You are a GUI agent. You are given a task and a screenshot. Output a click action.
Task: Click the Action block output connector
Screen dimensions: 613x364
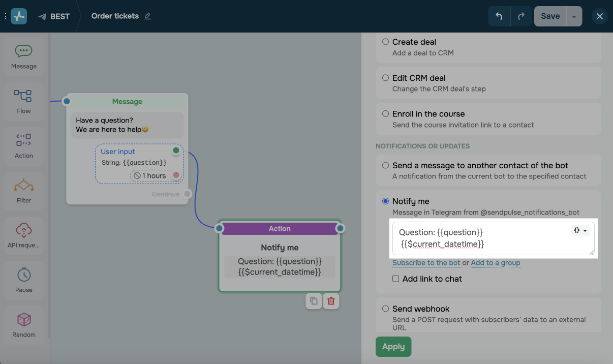click(x=340, y=229)
